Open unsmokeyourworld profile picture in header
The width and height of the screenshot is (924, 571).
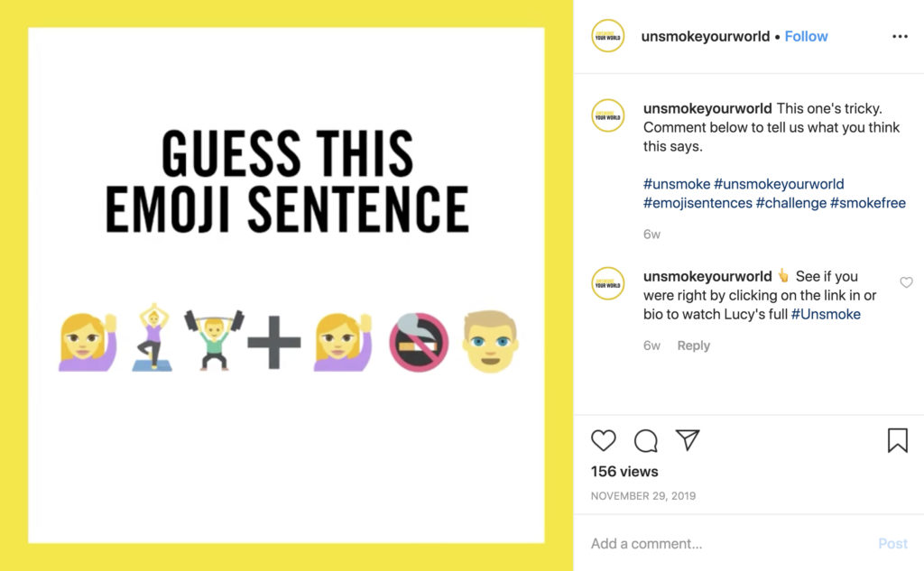pyautogui.click(x=607, y=36)
